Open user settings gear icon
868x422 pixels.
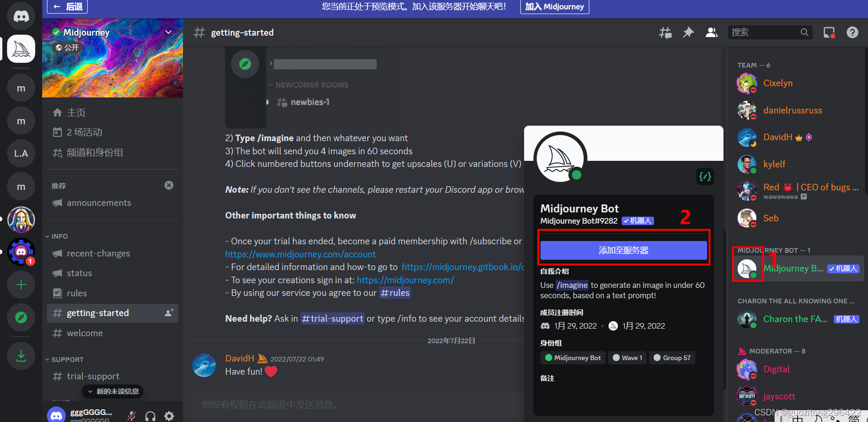click(169, 416)
